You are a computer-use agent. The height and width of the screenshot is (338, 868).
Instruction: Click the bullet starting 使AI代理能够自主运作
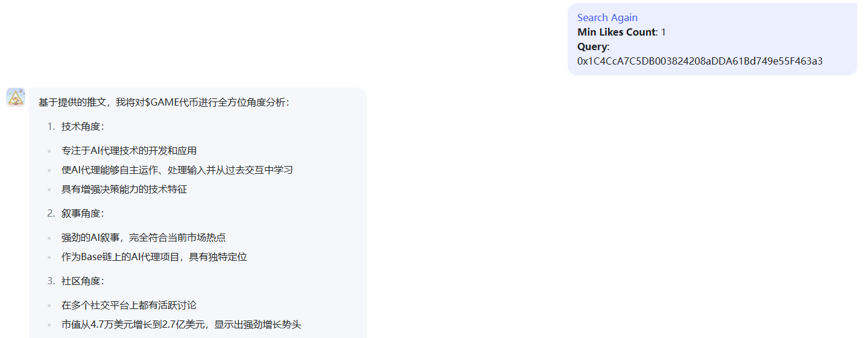(177, 170)
